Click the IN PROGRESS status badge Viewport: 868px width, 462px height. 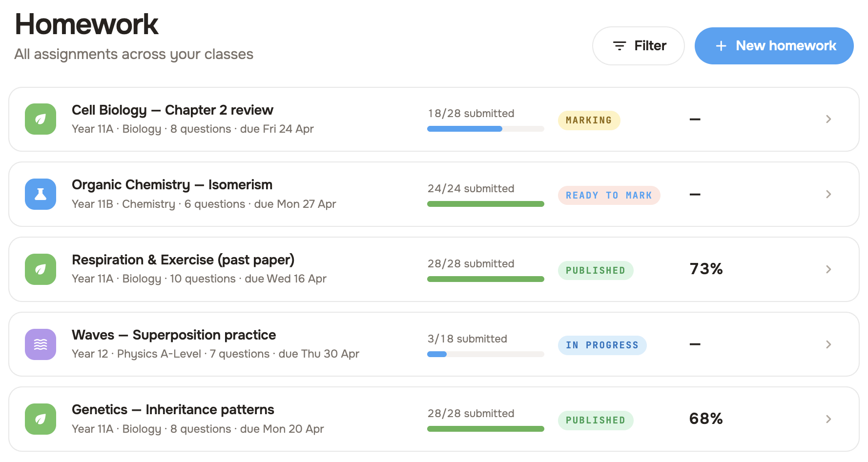(602, 345)
